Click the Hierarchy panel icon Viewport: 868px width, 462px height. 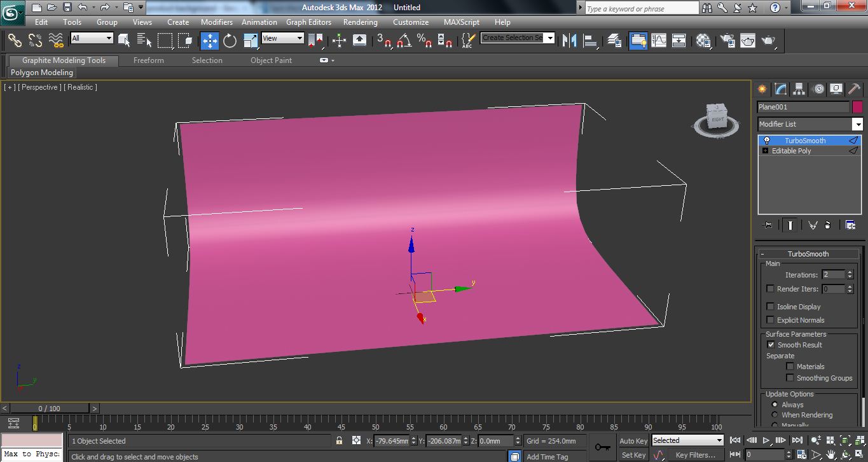click(799, 89)
